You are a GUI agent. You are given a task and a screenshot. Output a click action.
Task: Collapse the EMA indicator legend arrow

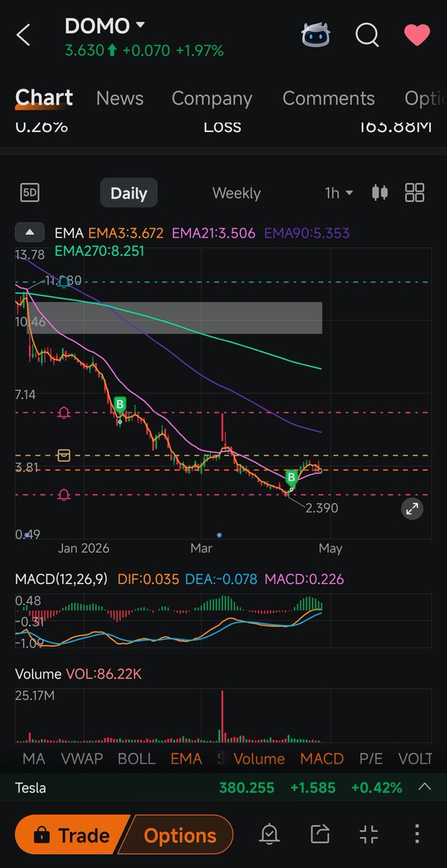(x=30, y=233)
